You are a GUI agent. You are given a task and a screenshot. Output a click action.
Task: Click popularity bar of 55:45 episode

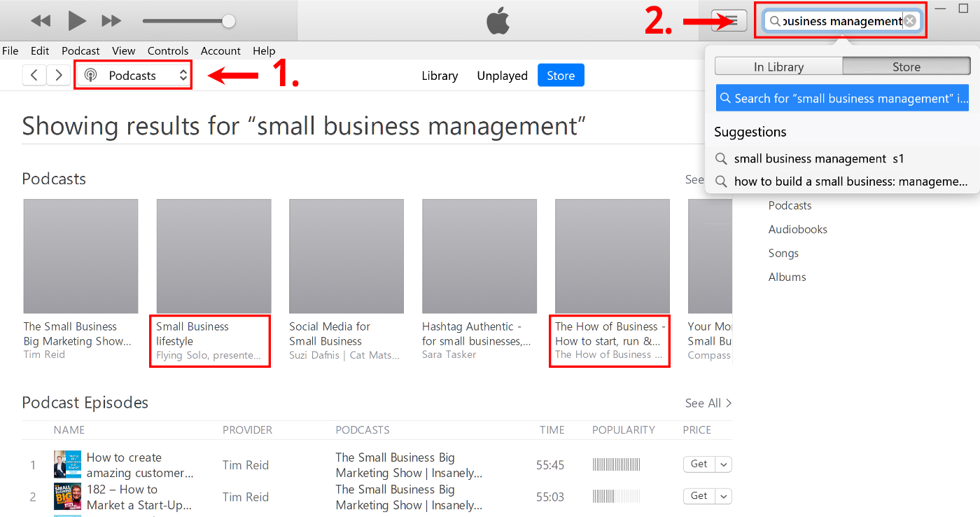pos(617,464)
